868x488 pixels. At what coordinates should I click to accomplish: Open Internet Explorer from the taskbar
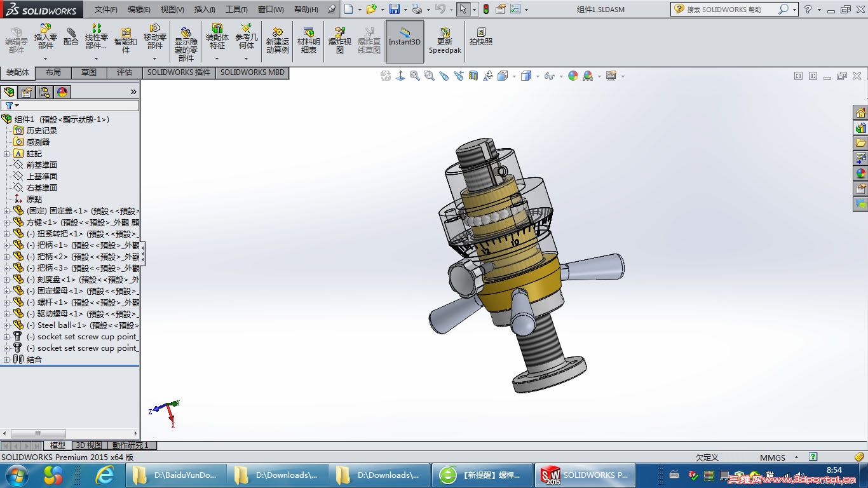pyautogui.click(x=104, y=475)
